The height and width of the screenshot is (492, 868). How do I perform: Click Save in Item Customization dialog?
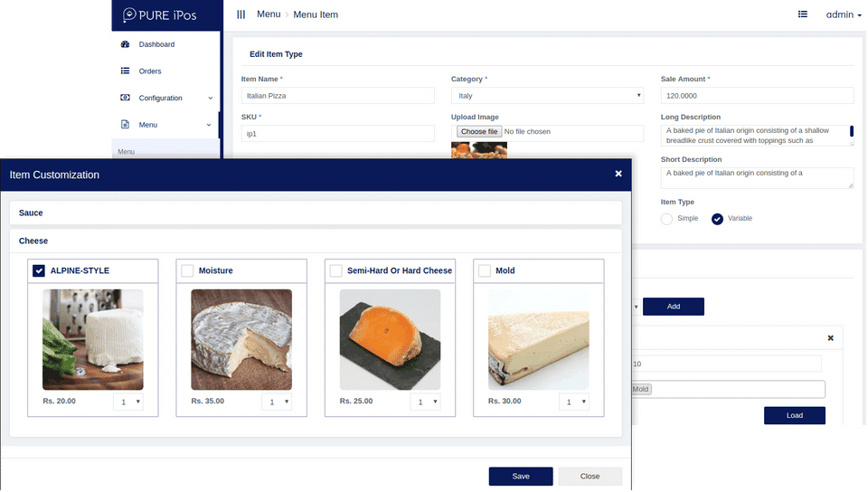[x=521, y=476]
